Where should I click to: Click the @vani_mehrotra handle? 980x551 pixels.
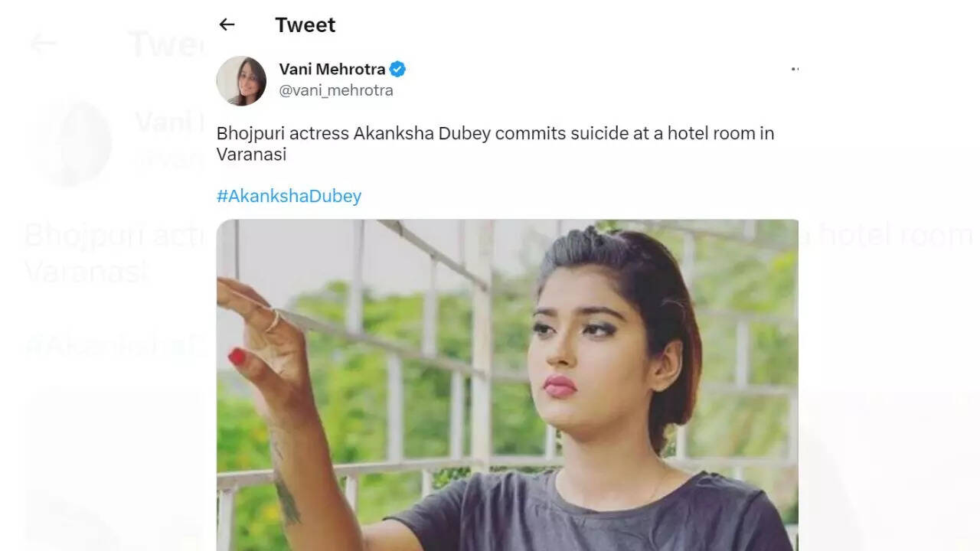(336, 90)
